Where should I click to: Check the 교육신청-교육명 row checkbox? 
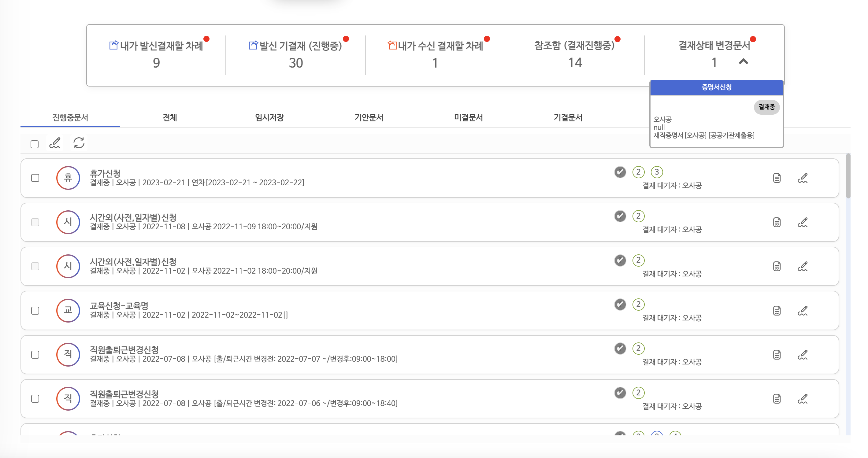(x=35, y=311)
